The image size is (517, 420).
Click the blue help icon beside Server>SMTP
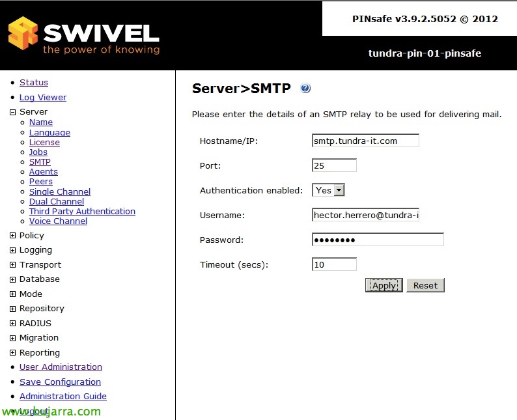coord(305,89)
